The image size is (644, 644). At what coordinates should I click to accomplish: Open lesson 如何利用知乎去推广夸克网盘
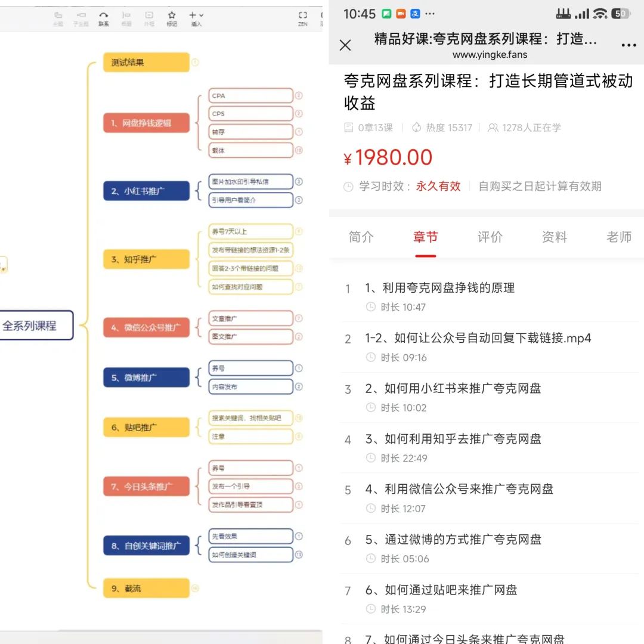[x=453, y=439]
